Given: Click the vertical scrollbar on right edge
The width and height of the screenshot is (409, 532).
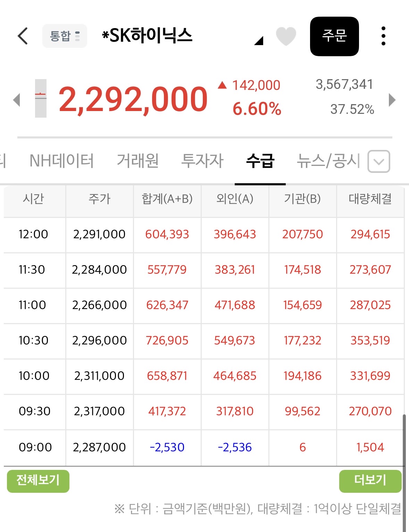Looking at the screenshot, I should [404, 472].
